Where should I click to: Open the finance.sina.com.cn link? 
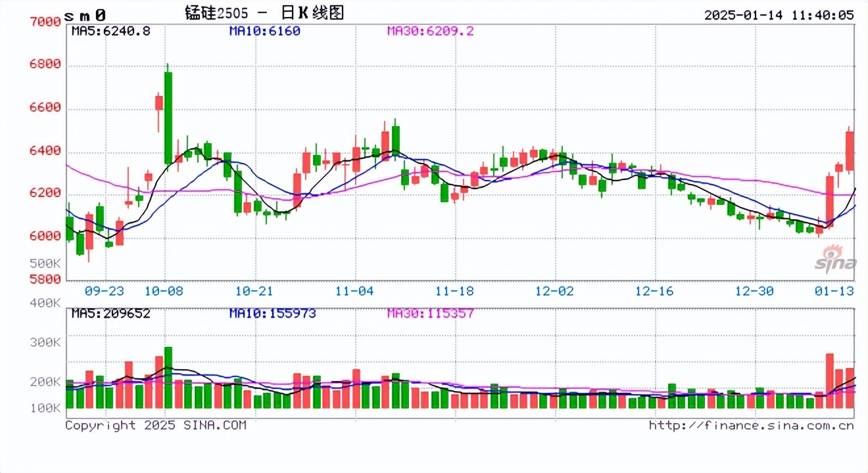point(751,426)
